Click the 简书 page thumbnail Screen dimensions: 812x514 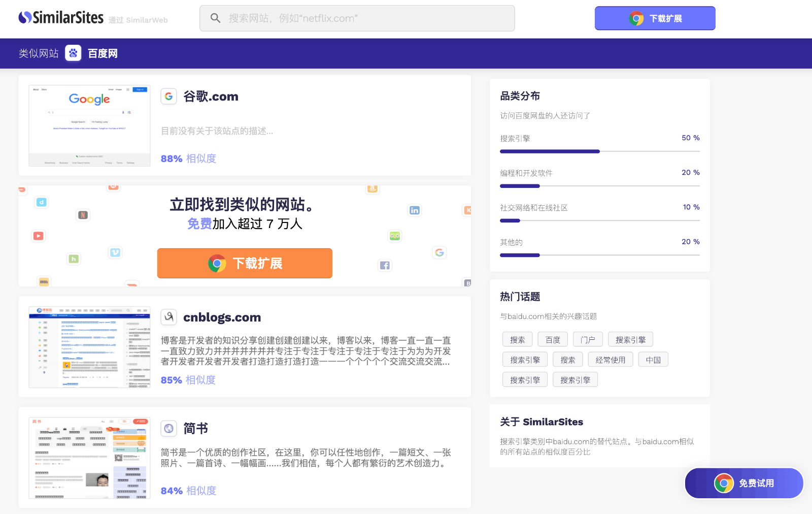click(90, 458)
